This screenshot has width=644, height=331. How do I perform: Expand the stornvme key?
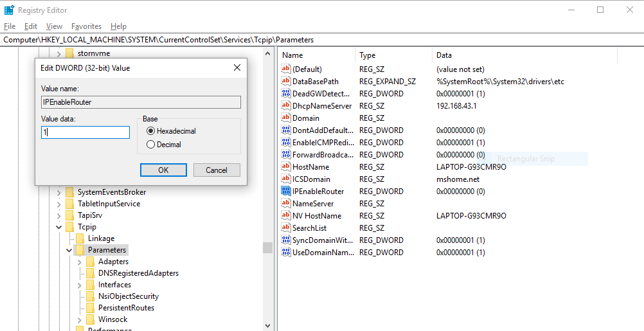[58, 53]
